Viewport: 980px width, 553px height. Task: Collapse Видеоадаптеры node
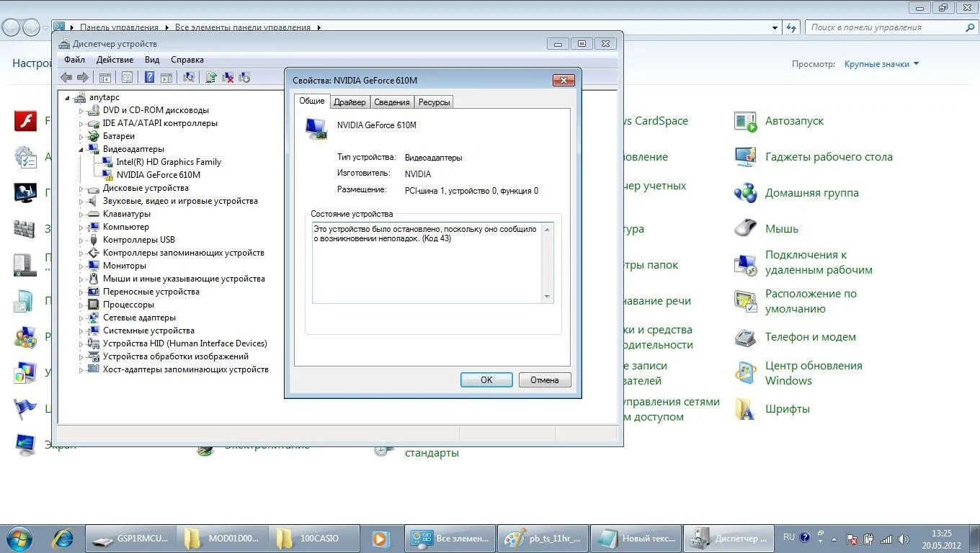[81, 149]
